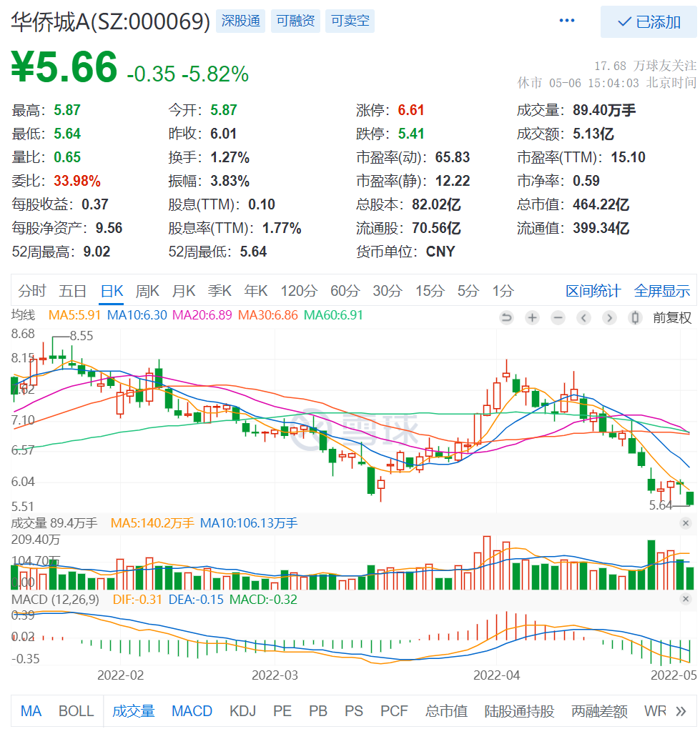Close the MACD indicator panel

[686, 599]
